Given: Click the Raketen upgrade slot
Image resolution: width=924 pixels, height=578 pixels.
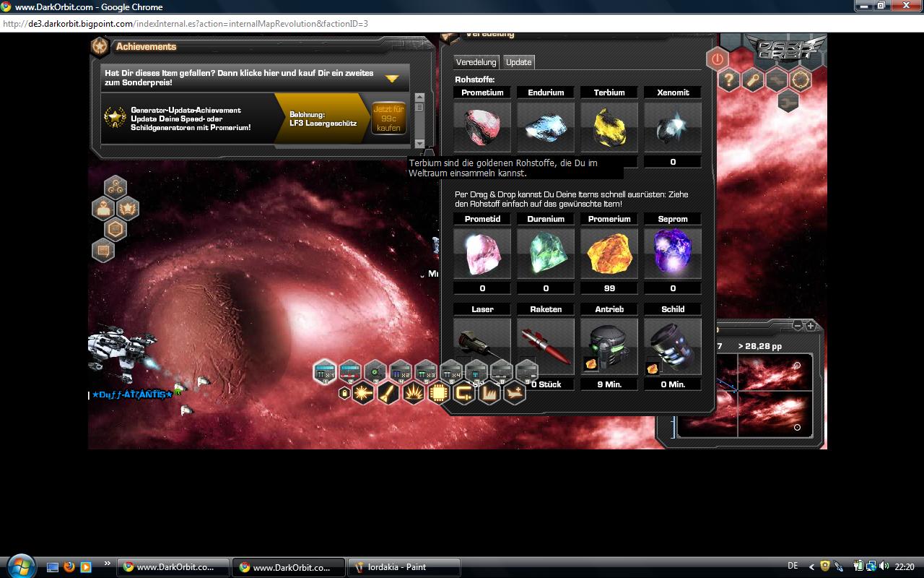Looking at the screenshot, I should pyautogui.click(x=546, y=344).
